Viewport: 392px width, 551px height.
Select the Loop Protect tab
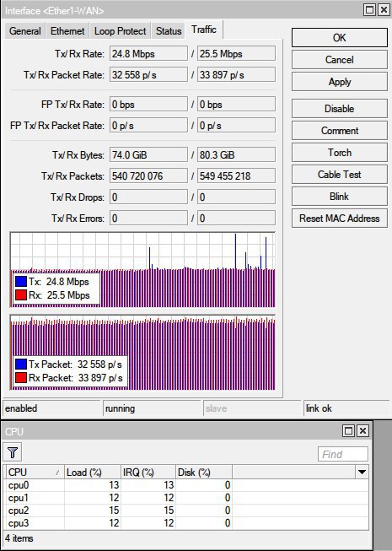tap(120, 31)
